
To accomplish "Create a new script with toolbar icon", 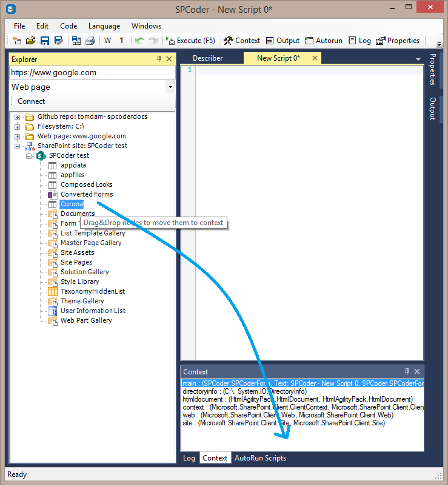I will (x=17, y=41).
